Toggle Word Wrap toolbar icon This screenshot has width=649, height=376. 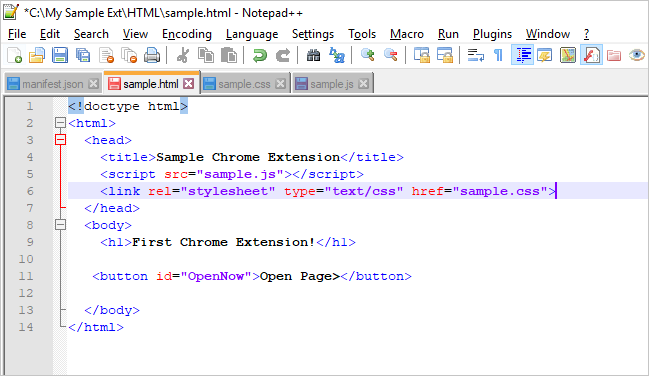pos(476,55)
